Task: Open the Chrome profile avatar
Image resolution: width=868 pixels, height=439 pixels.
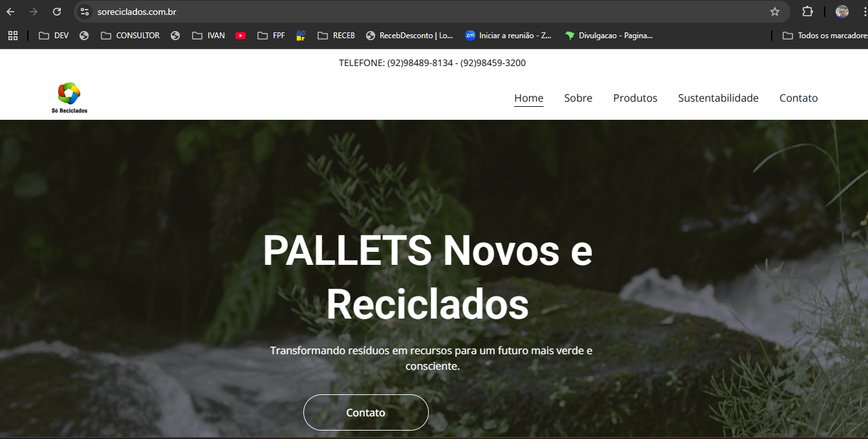Action: point(842,12)
